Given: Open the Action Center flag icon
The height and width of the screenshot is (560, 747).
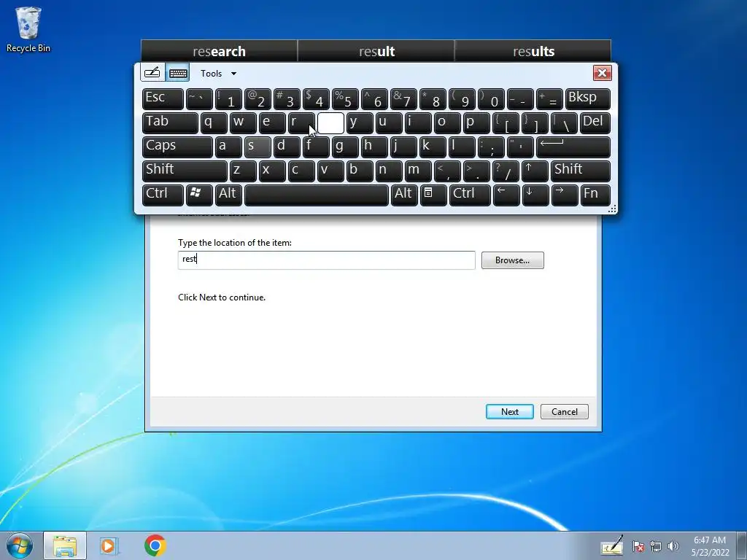Looking at the screenshot, I should pos(638,546).
